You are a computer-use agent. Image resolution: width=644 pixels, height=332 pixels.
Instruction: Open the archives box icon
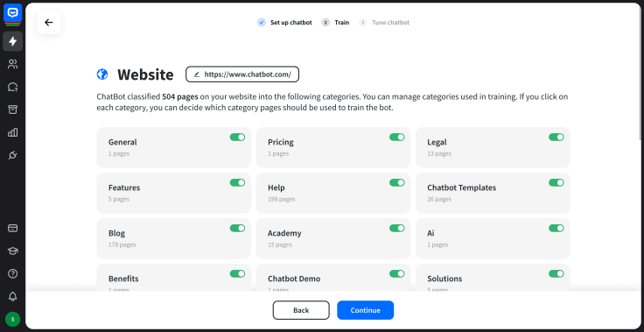pyautogui.click(x=13, y=109)
